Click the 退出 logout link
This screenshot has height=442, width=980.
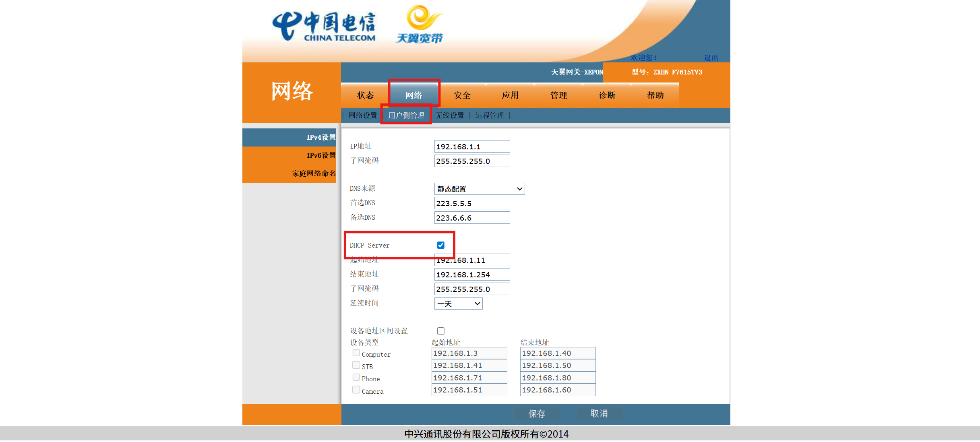(x=711, y=58)
